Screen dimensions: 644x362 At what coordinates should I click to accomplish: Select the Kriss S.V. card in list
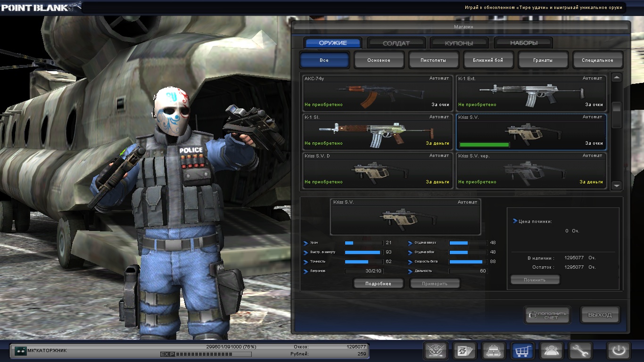pos(531,132)
